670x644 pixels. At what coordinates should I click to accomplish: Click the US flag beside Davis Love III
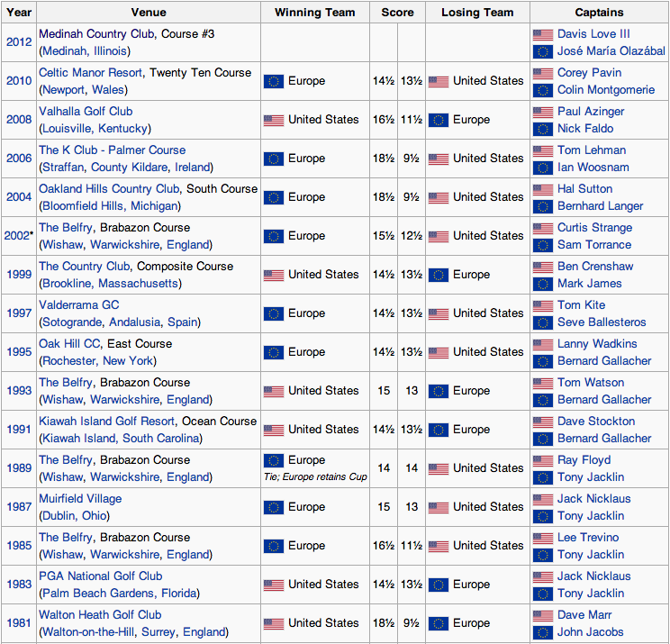pyautogui.click(x=543, y=34)
